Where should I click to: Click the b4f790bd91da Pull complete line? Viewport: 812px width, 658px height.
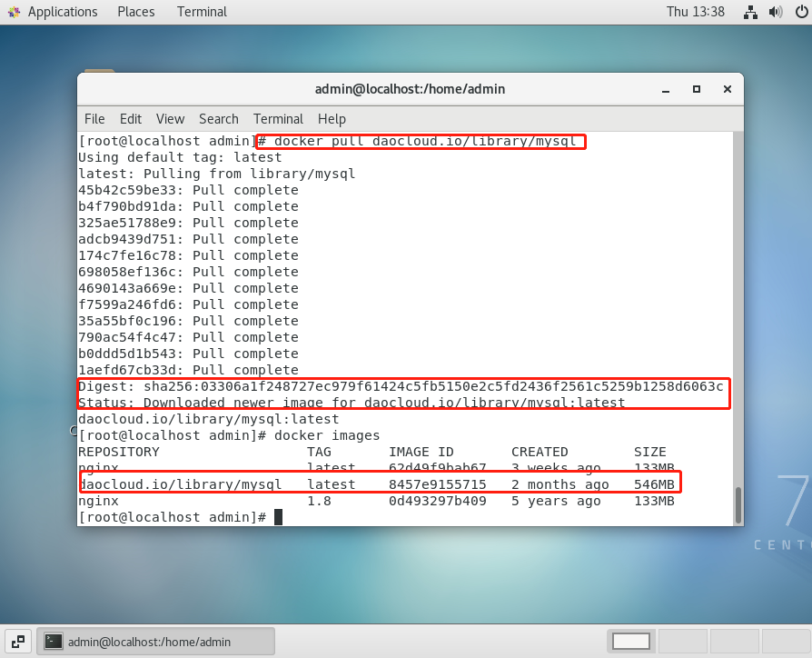(189, 206)
